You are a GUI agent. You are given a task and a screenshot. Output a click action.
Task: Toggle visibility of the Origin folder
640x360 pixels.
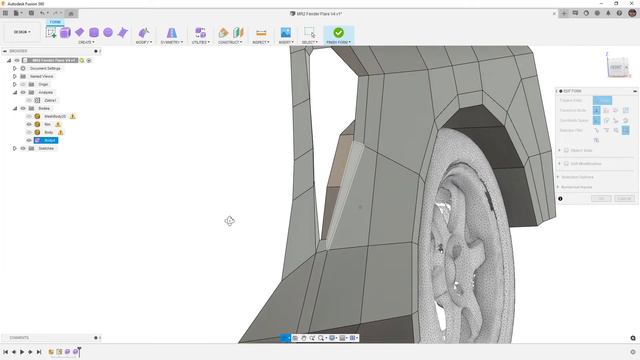point(23,84)
